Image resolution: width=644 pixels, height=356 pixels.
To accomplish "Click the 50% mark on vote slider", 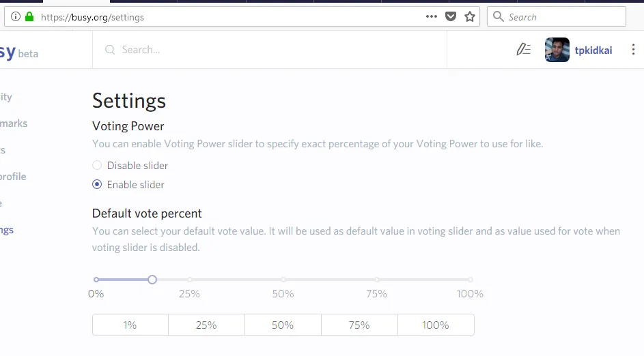I will [x=283, y=280].
